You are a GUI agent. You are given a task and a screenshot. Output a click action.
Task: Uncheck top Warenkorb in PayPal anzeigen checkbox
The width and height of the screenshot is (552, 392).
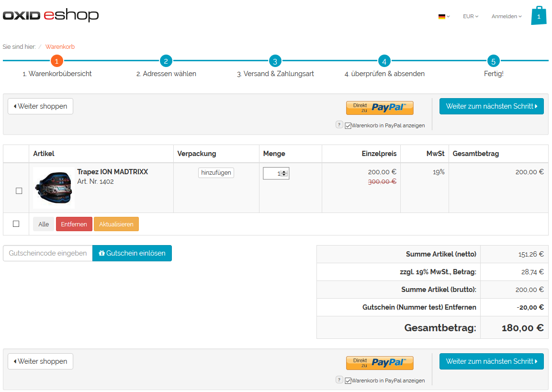click(x=348, y=125)
